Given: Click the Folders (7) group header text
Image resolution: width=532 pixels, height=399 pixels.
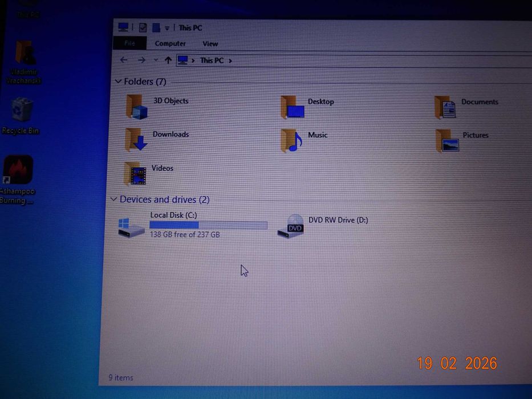Looking at the screenshot, I should pyautogui.click(x=145, y=82).
